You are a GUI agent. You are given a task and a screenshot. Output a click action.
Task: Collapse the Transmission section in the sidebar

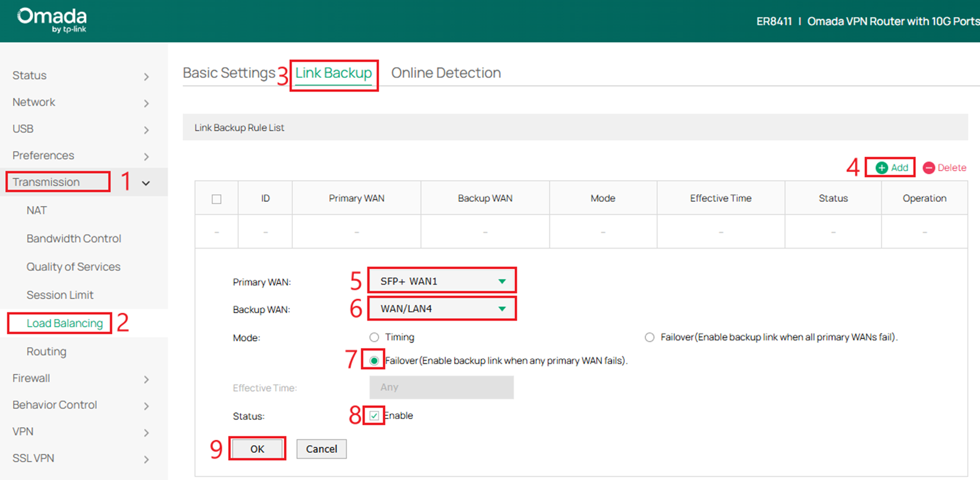pos(146,183)
